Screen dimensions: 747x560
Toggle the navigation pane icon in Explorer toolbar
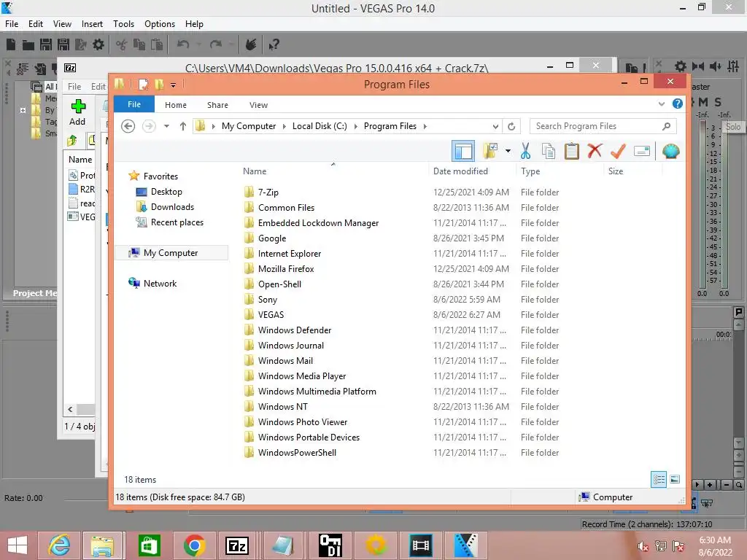tap(463, 152)
